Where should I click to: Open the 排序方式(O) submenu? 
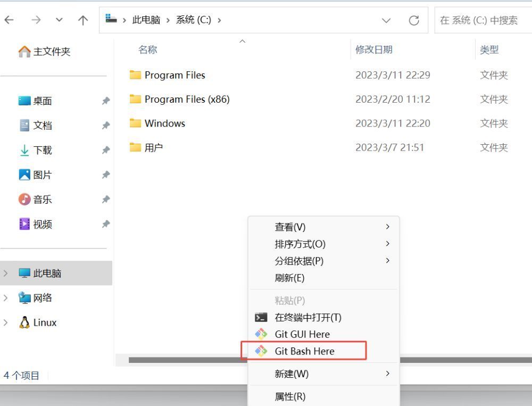(x=323, y=244)
